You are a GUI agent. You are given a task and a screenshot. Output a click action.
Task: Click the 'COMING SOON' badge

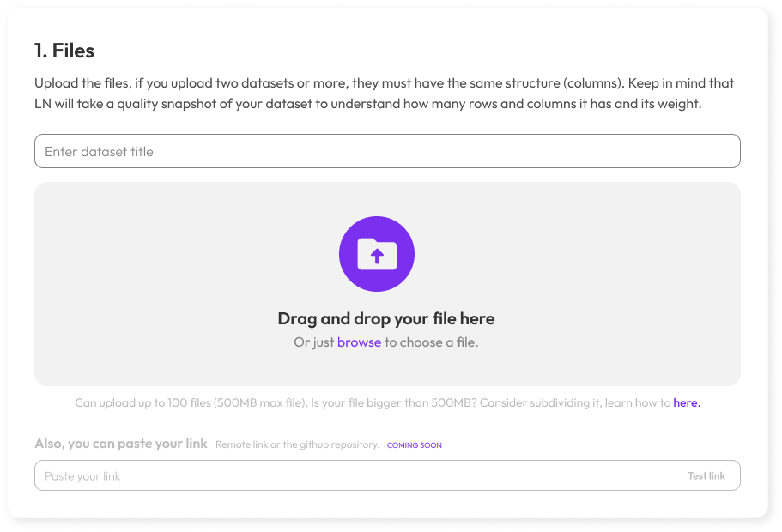(x=414, y=444)
